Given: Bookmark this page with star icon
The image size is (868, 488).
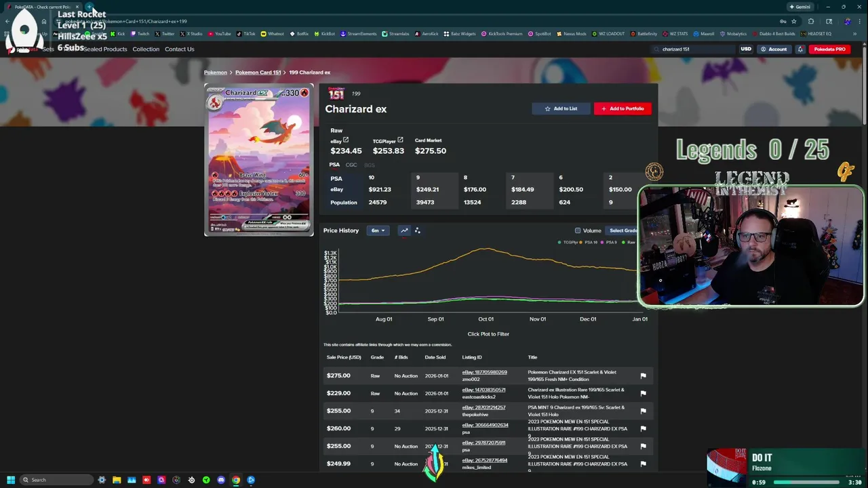Looking at the screenshot, I should coord(793,21).
